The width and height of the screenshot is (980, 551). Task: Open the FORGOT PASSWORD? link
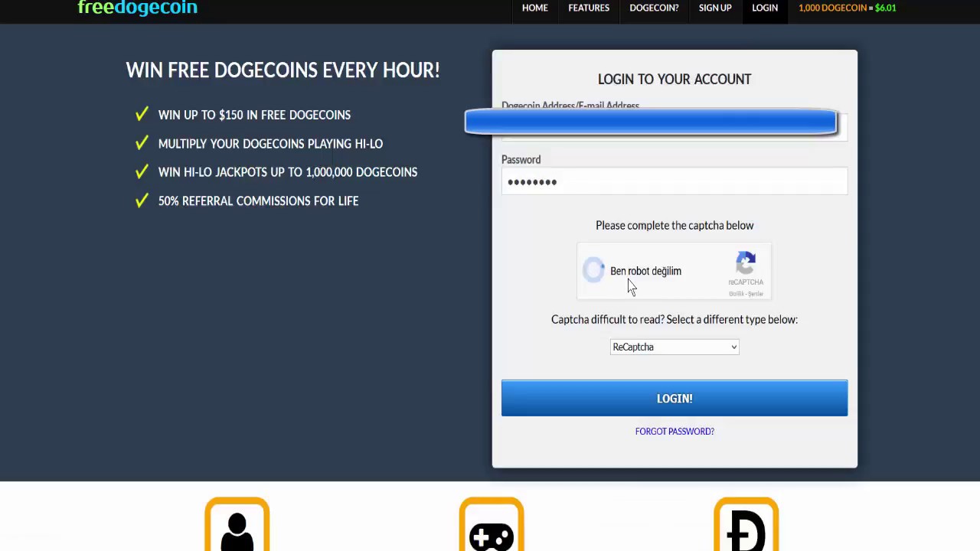click(675, 431)
